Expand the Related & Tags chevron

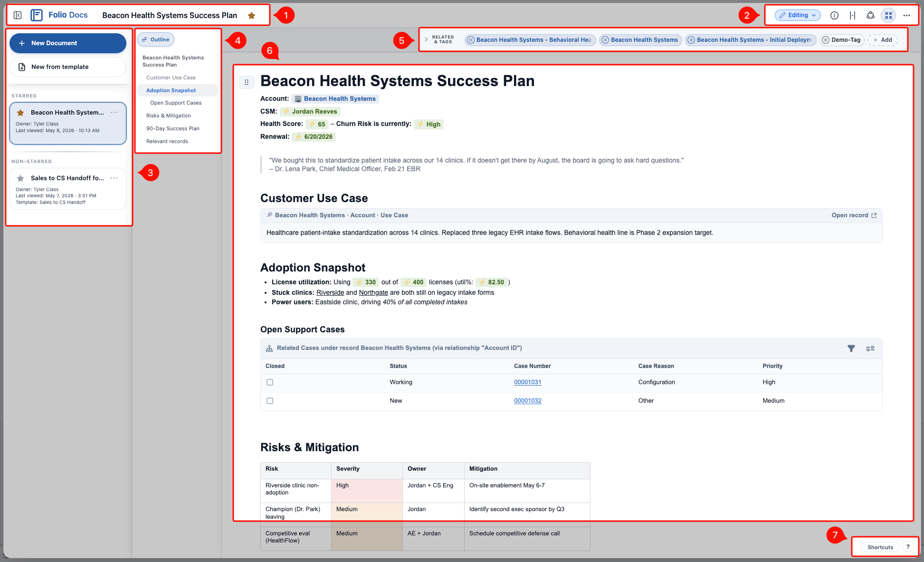(426, 39)
